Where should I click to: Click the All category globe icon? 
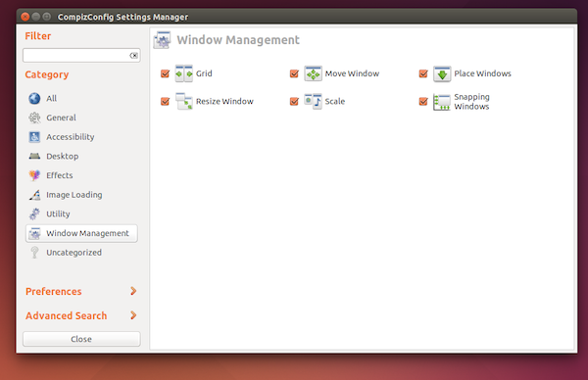pyautogui.click(x=34, y=98)
